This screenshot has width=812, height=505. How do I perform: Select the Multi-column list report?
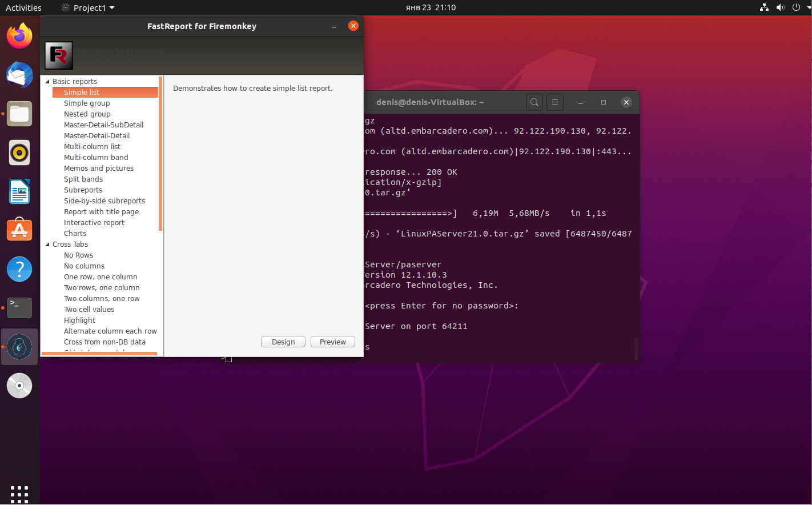(x=92, y=147)
